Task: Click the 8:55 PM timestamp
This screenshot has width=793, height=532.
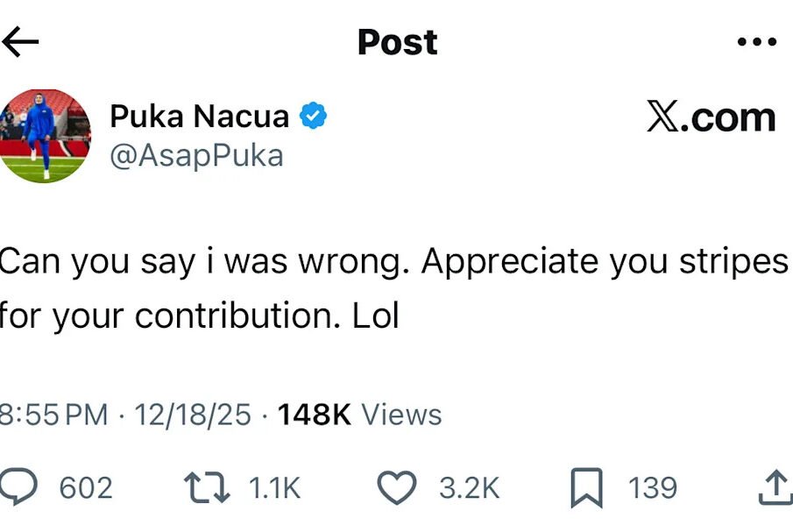Action: pos(54,415)
